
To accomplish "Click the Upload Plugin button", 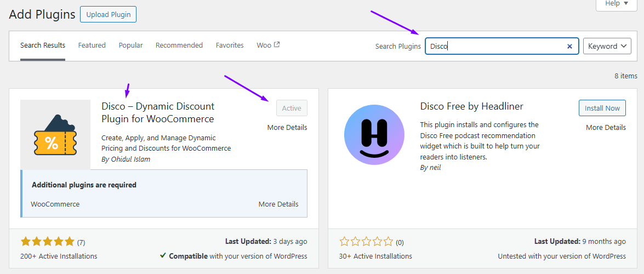I will 109,15.
